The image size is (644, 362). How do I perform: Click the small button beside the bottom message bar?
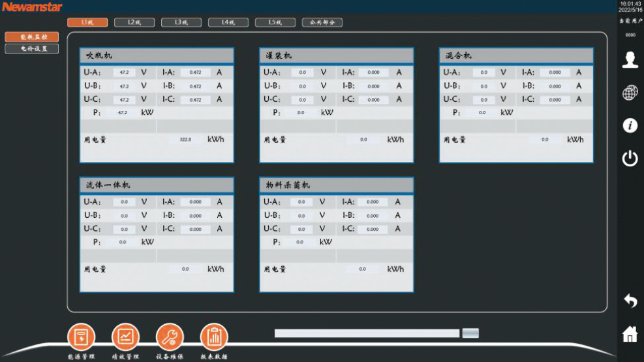tap(470, 333)
